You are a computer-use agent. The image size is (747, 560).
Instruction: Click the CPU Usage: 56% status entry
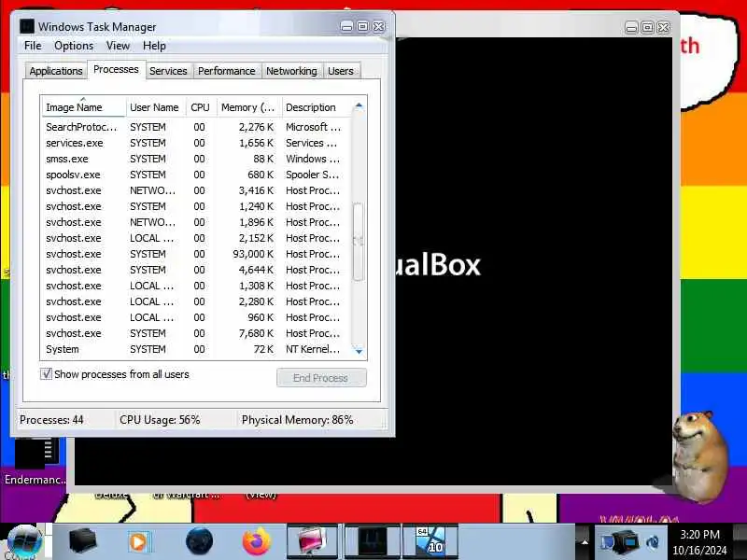[x=160, y=420]
